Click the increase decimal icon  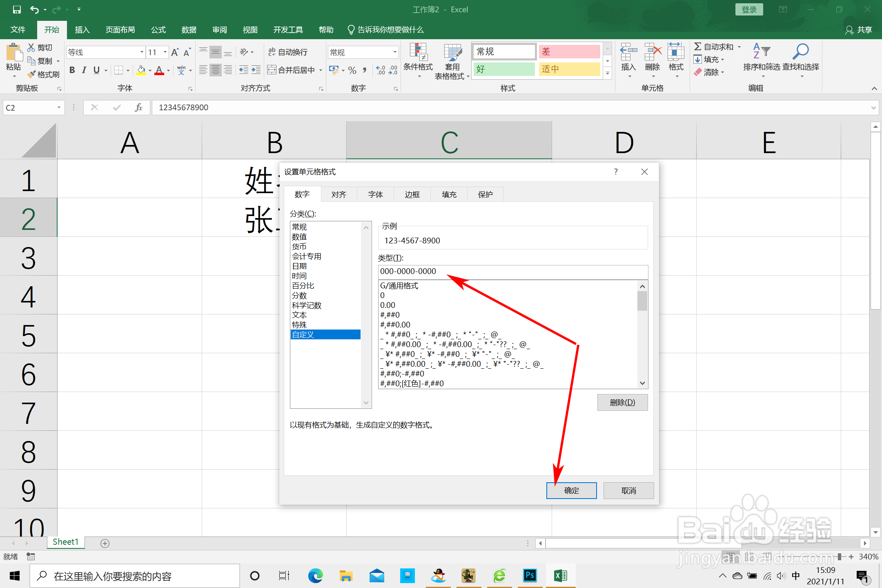(x=380, y=70)
